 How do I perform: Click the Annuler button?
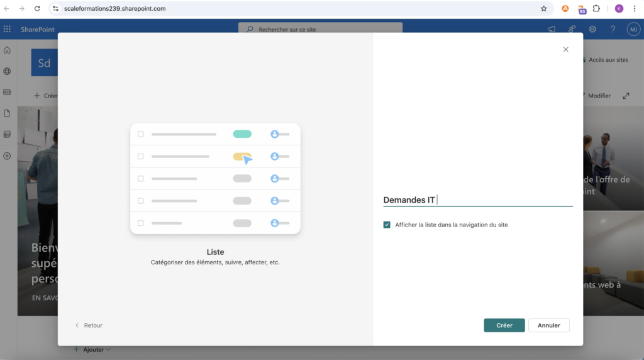[548, 325]
